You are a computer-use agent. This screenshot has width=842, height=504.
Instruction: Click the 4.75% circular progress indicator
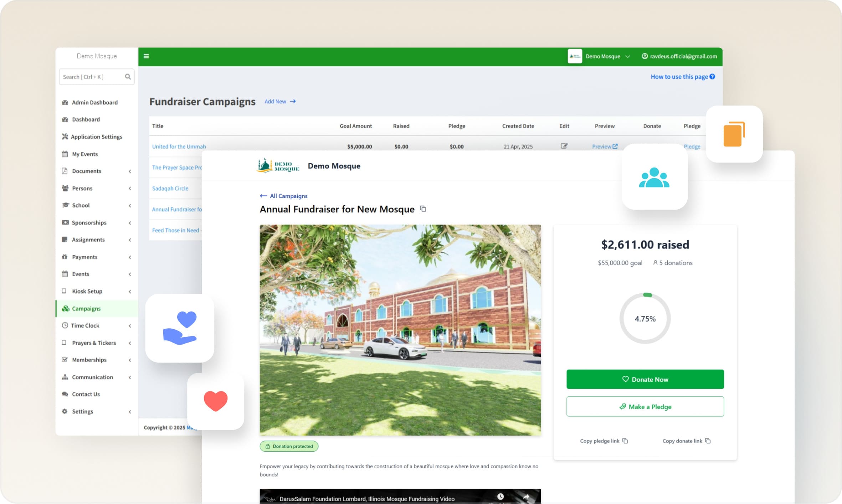[645, 318]
